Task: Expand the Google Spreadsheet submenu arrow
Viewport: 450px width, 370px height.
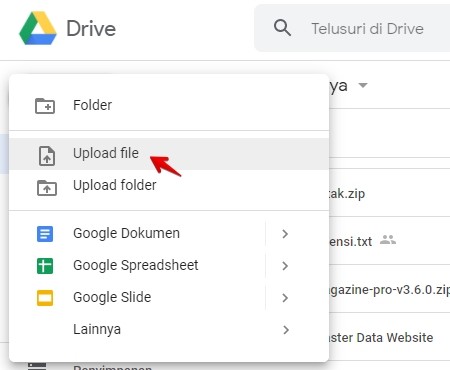Action: pyautogui.click(x=285, y=266)
